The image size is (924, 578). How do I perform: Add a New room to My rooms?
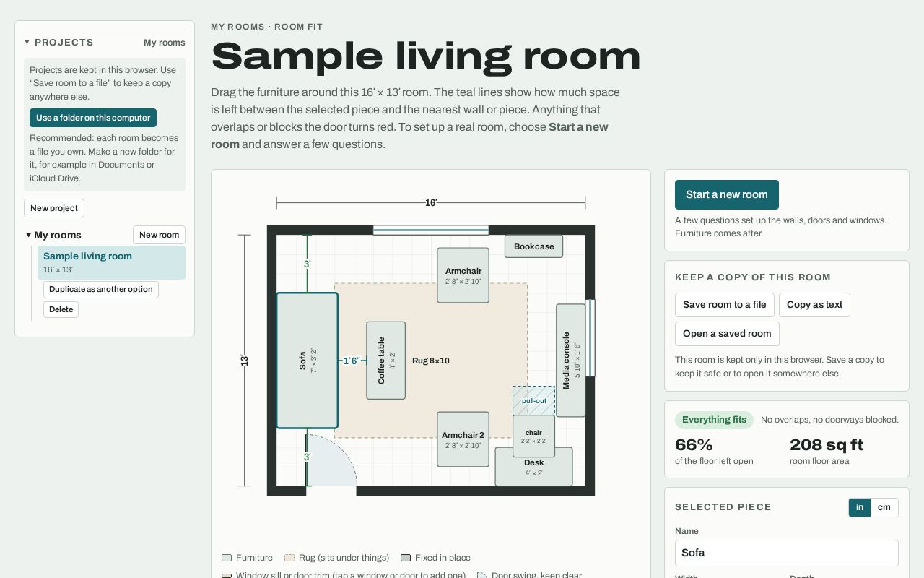pos(159,235)
